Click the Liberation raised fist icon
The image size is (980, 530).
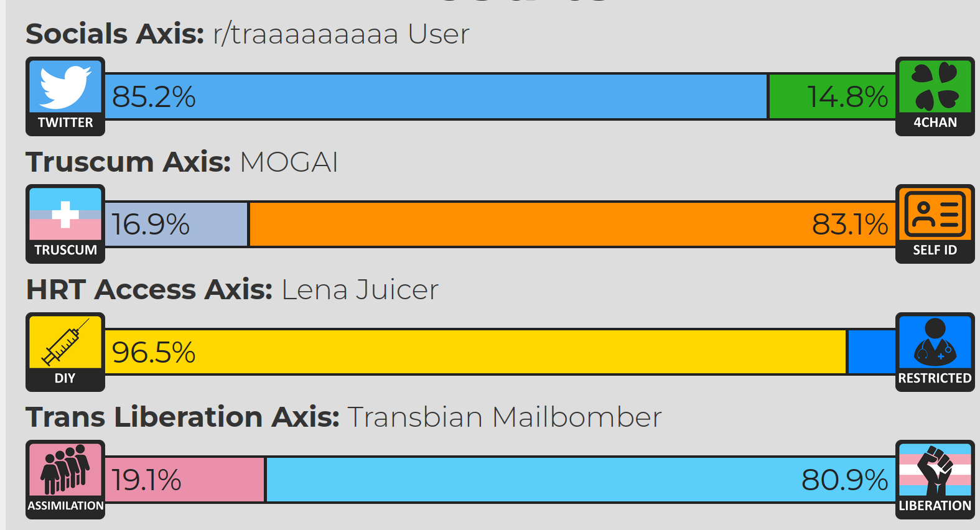pyautogui.click(x=935, y=470)
